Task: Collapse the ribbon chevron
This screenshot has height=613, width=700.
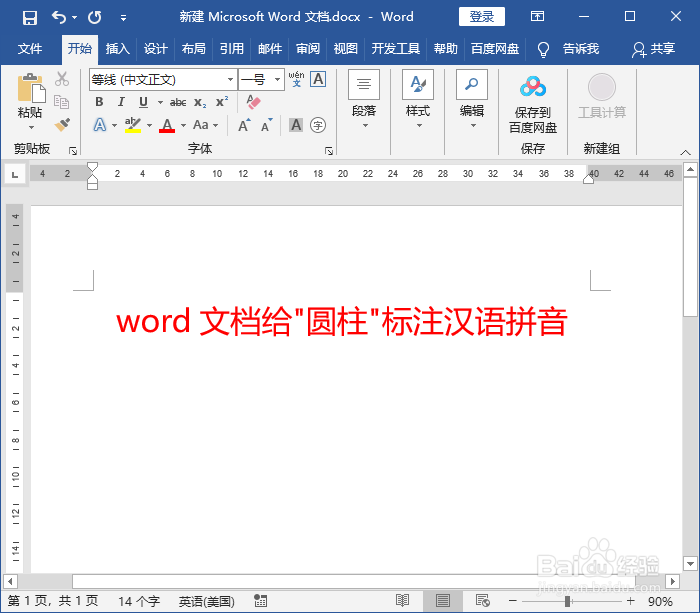Action: coord(685,152)
